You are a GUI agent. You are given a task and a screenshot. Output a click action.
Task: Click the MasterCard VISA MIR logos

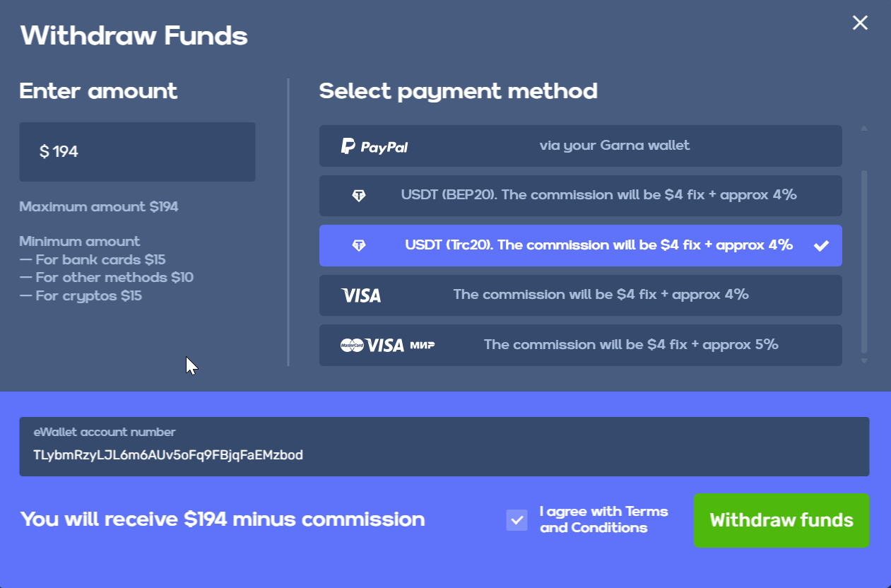pyautogui.click(x=387, y=346)
